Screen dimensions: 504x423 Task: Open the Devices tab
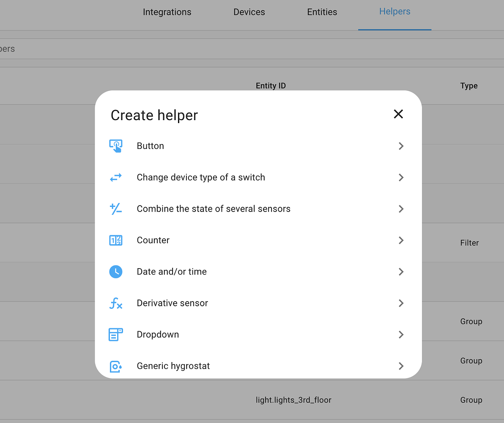pos(249,12)
